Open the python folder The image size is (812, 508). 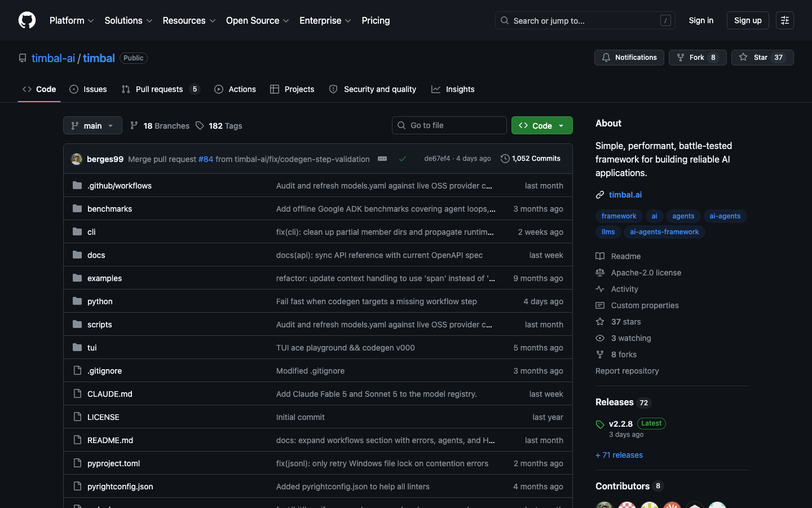coord(100,301)
